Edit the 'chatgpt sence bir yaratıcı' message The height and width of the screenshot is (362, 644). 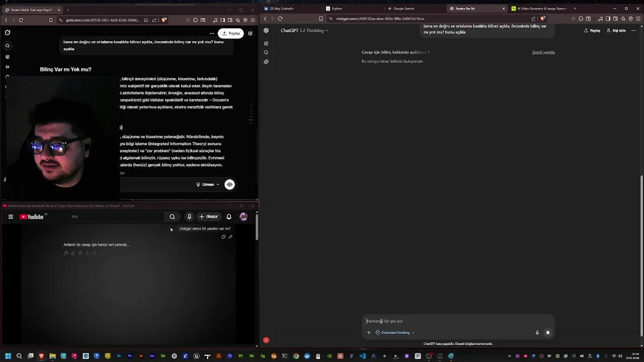click(230, 237)
